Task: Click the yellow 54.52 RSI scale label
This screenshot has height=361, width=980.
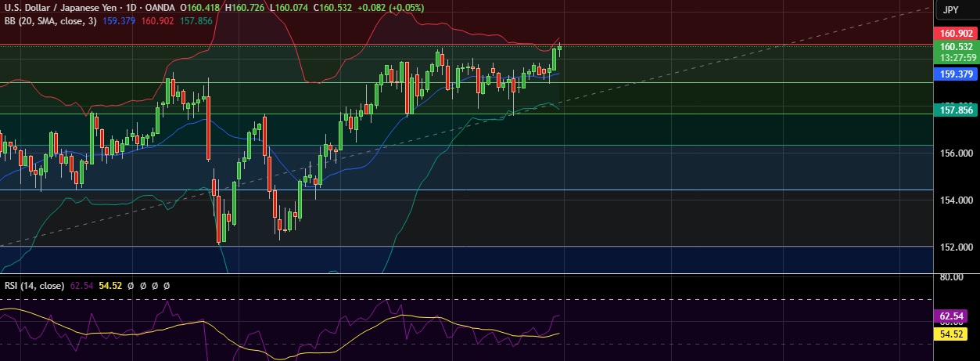Action: 950,334
